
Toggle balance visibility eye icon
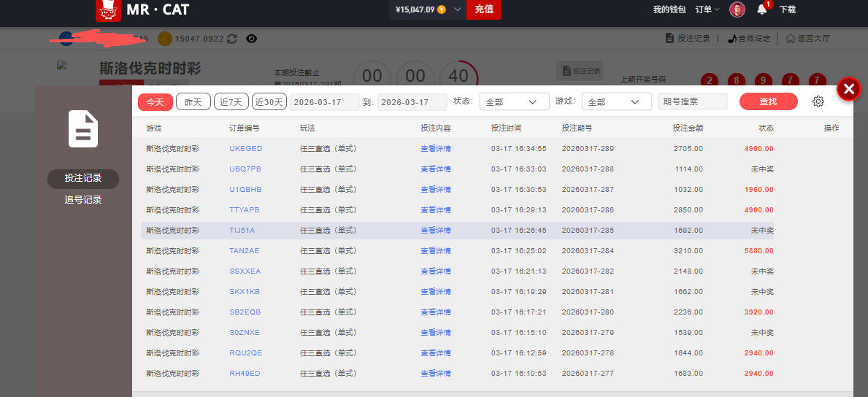coord(252,39)
